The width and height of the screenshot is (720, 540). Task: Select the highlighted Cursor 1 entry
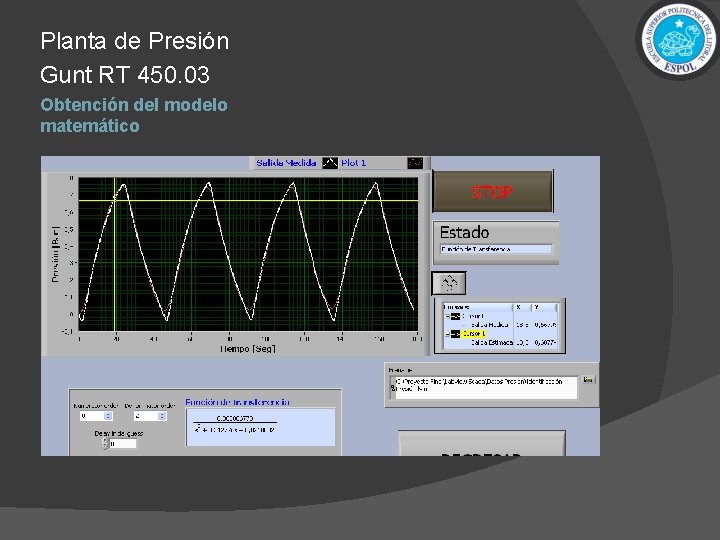473,334
